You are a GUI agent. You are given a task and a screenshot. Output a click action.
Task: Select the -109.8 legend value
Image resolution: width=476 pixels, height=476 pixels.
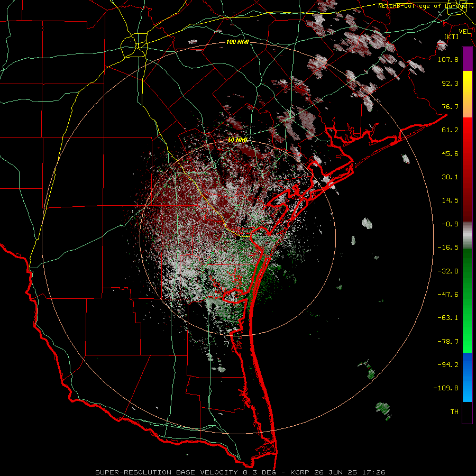(446, 388)
